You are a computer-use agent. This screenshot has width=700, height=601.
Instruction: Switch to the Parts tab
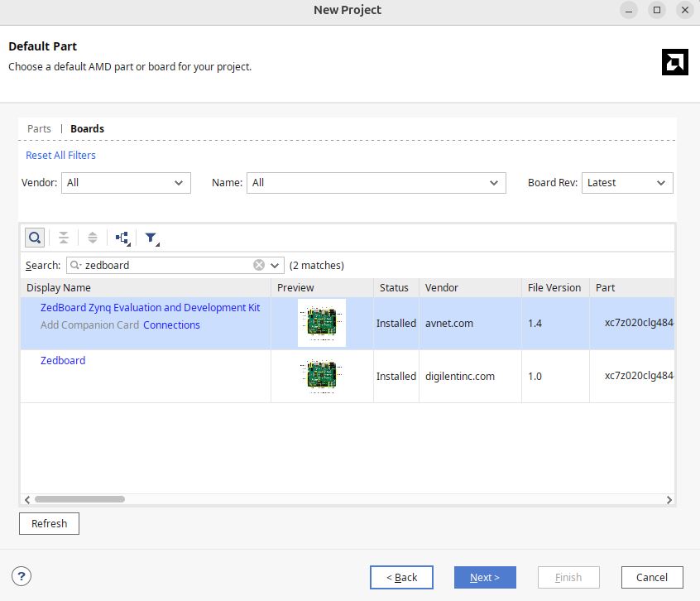pyautogui.click(x=39, y=128)
